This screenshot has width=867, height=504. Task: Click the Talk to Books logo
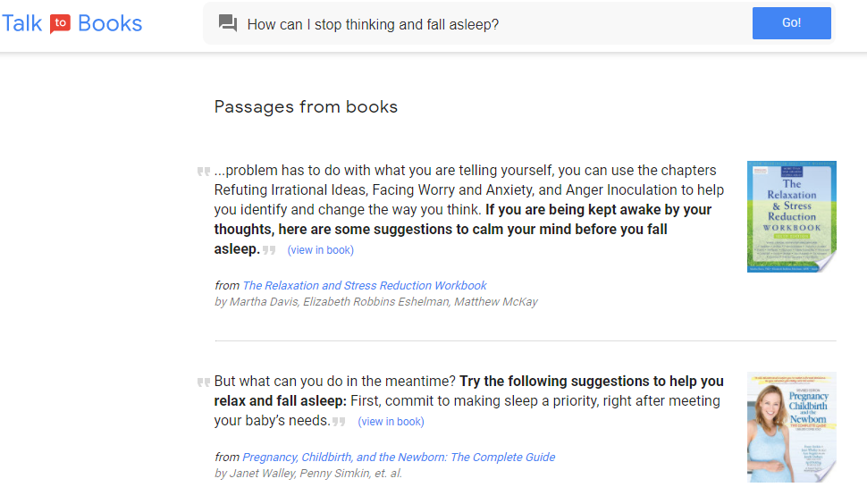click(72, 23)
